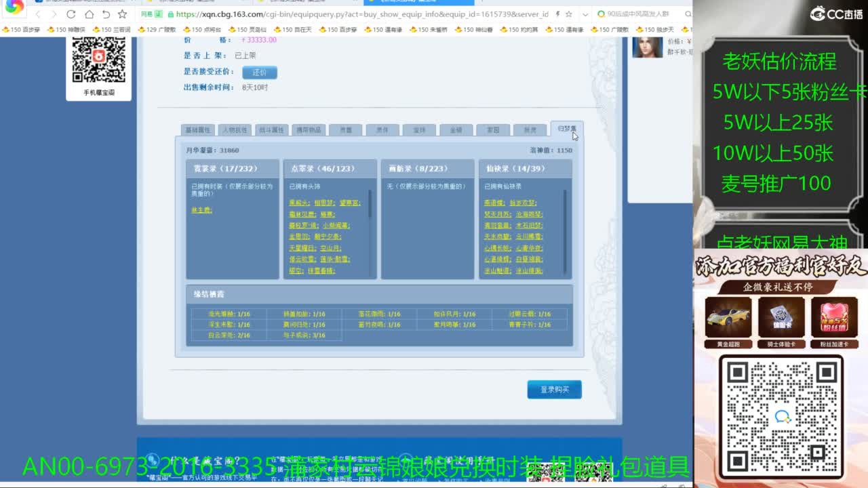Image resolution: width=868 pixels, height=488 pixels.
Task: Click the undo restore-tab arrow icon
Action: [106, 14]
